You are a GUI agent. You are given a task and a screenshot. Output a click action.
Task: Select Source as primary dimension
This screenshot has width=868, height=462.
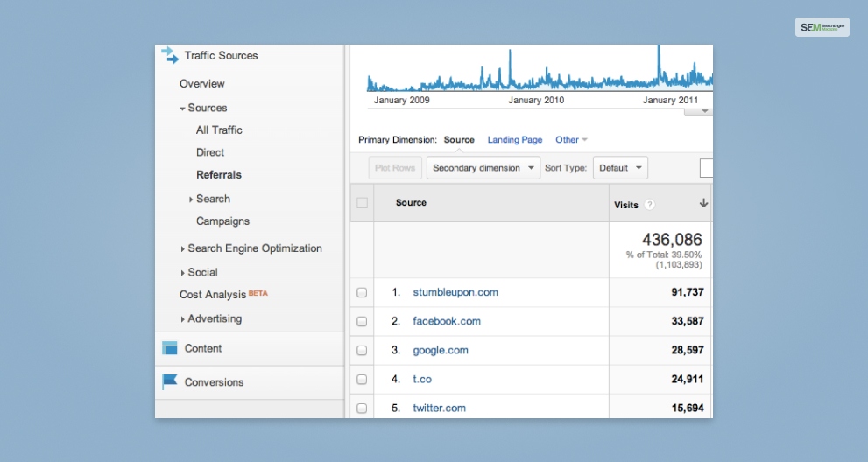click(x=459, y=139)
